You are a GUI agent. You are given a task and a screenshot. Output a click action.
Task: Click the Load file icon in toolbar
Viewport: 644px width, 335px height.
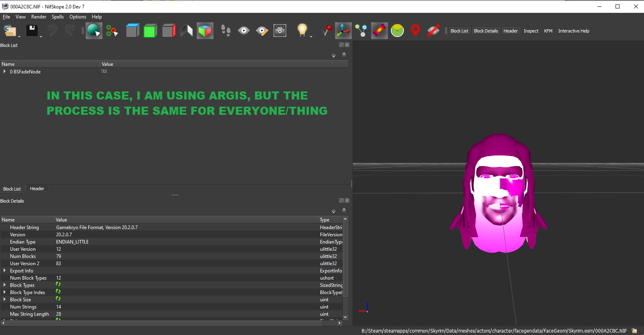click(10, 31)
